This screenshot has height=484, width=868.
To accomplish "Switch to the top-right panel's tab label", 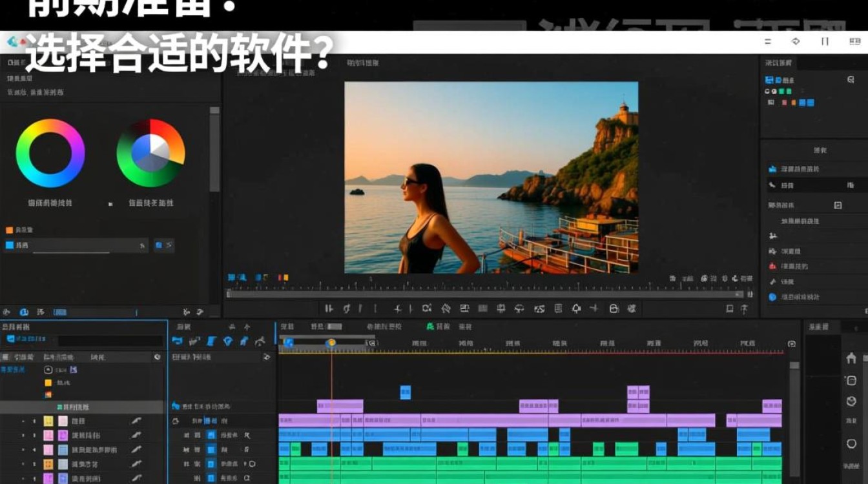I will tap(778, 63).
